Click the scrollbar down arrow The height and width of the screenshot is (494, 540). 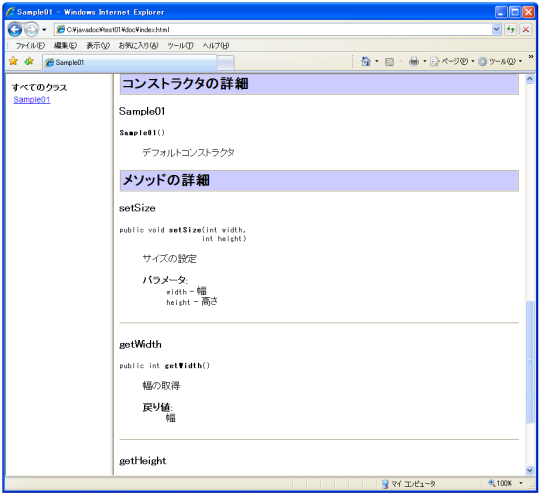click(530, 470)
